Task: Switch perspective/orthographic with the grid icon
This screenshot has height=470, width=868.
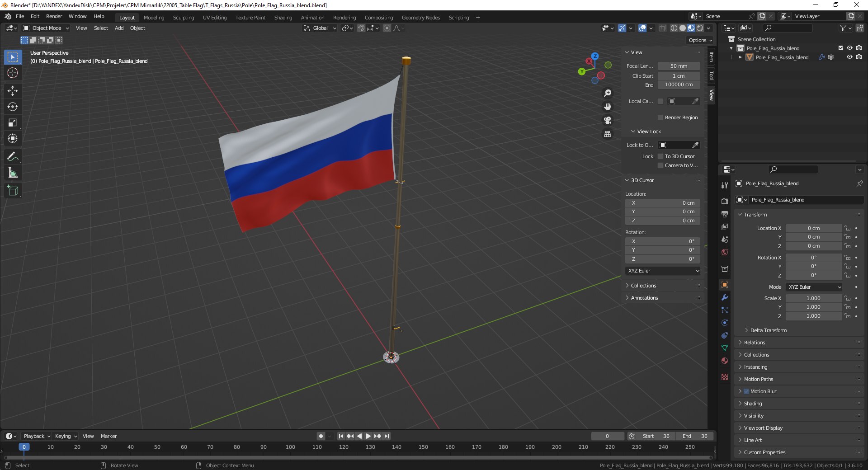Action: [x=608, y=134]
